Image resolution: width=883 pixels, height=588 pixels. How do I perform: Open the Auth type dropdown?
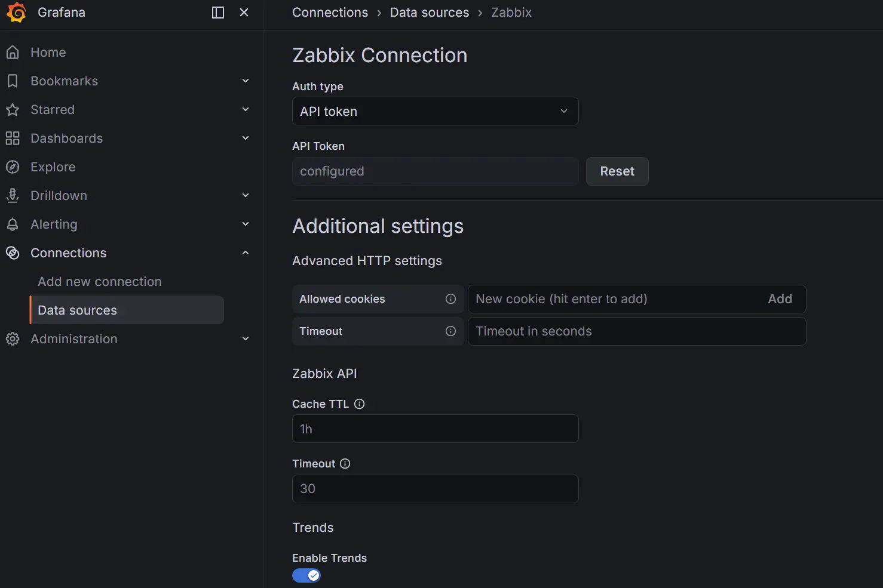pyautogui.click(x=434, y=111)
